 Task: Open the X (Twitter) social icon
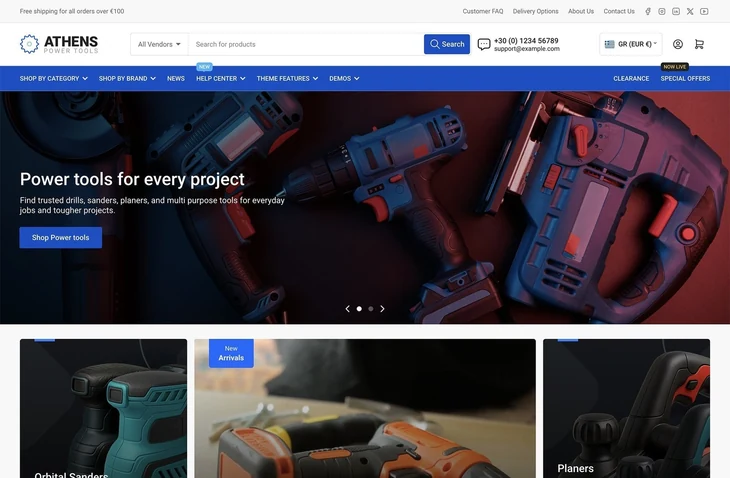point(690,11)
